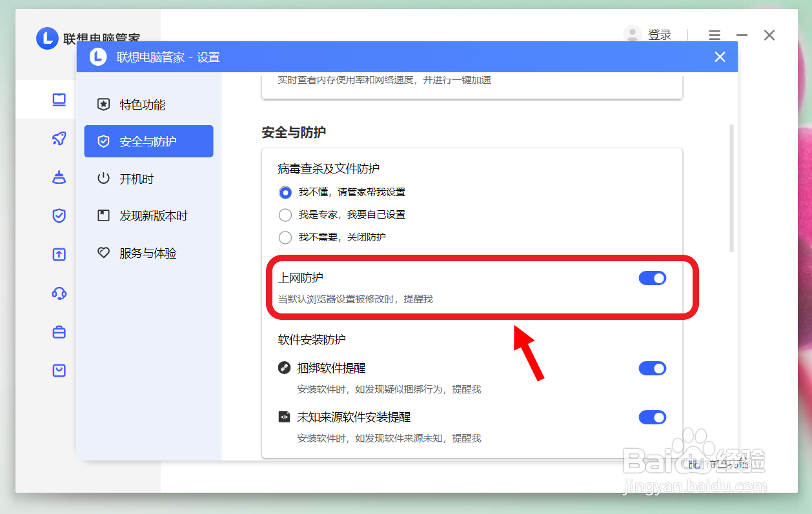812x514 pixels.
Task: Click the heart icon beside 服务与体验
Action: coord(103,253)
